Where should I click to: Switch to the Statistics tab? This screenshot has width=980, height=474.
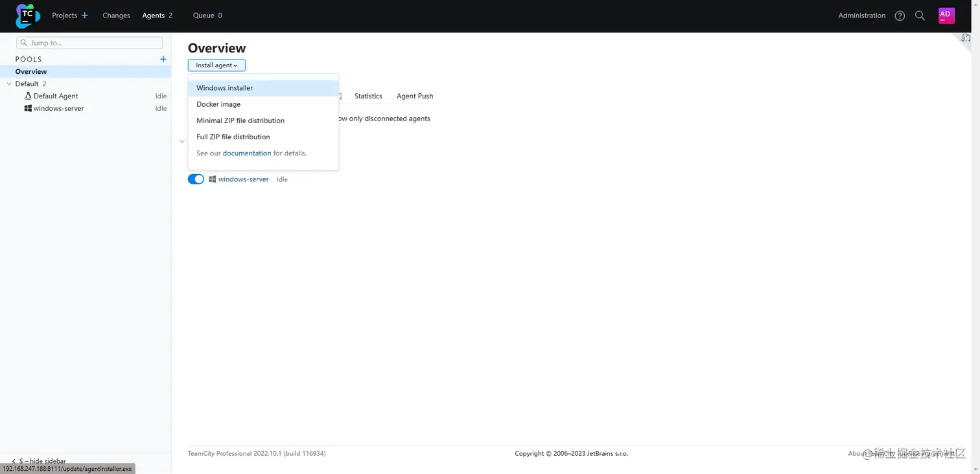pyautogui.click(x=368, y=96)
